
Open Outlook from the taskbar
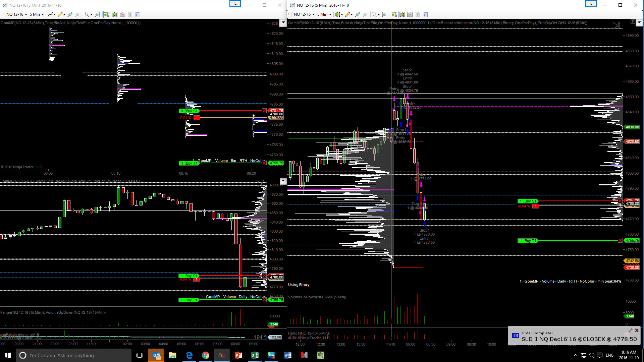pos(156,355)
